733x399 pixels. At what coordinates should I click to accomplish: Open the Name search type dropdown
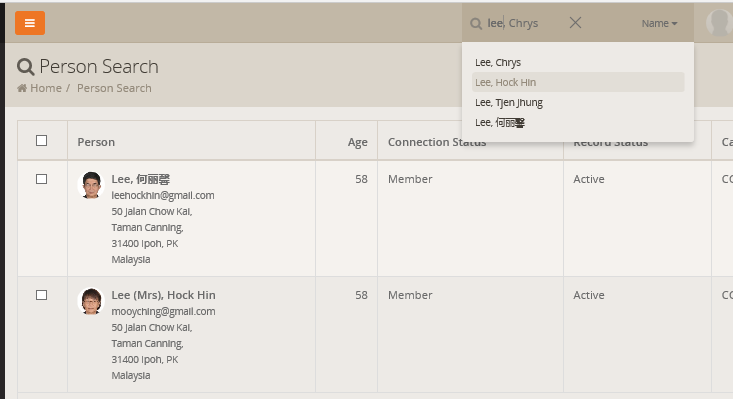(659, 23)
